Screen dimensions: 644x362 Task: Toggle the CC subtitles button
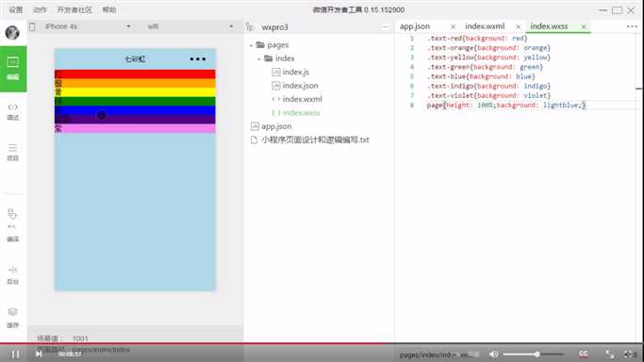point(584,354)
